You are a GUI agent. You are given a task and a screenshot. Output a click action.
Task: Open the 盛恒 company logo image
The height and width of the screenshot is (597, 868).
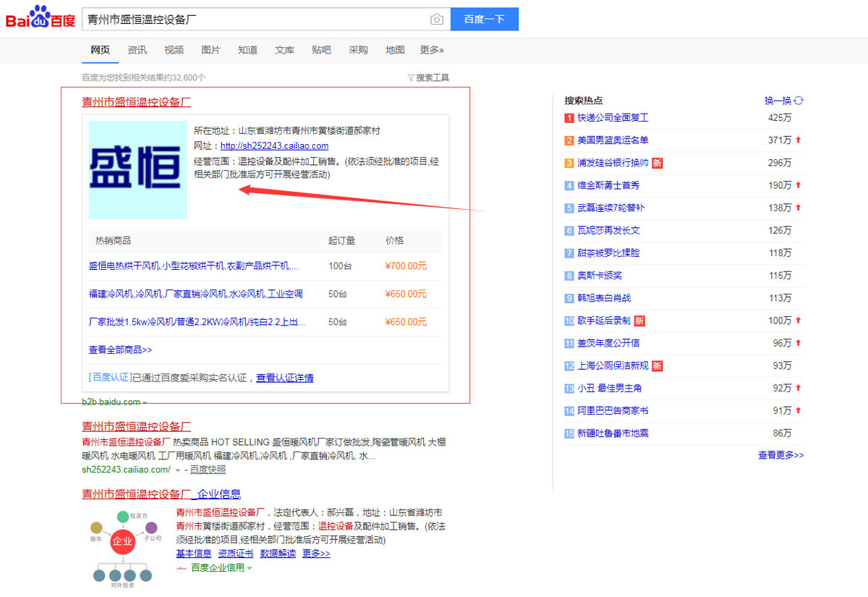coord(137,170)
